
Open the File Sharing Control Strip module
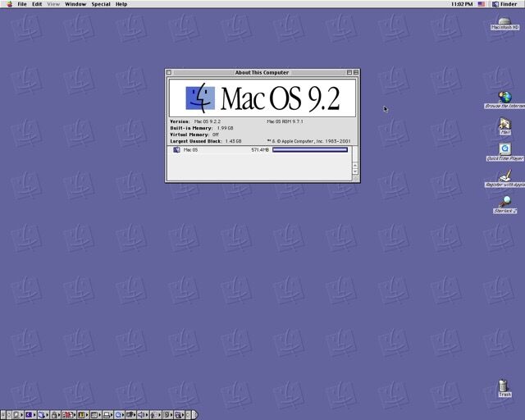click(43, 415)
